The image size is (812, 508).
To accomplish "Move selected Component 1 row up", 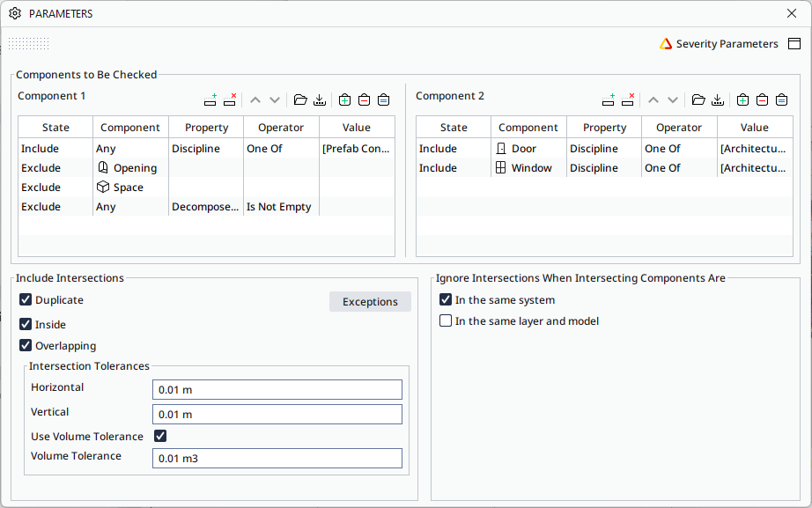I will coord(254,99).
